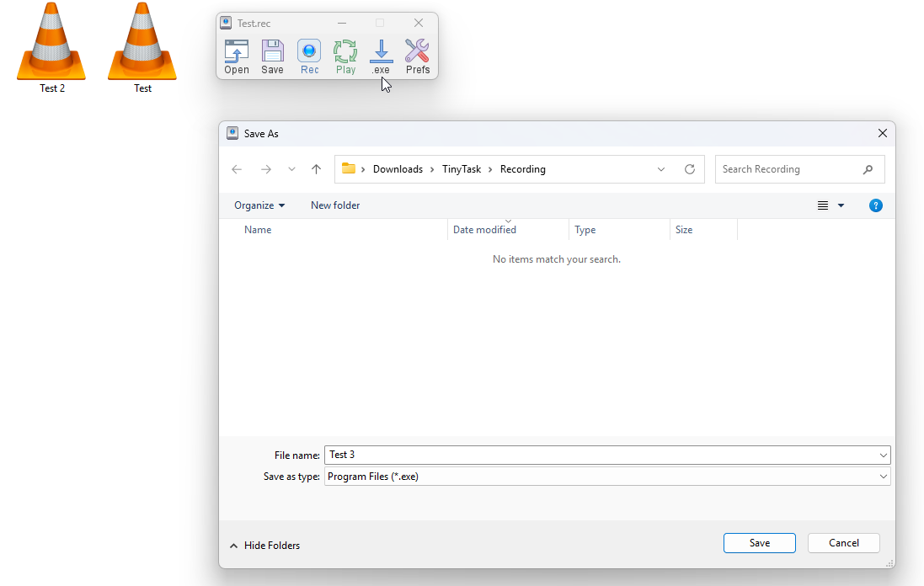Click Save in the Save As dialog
Screen dimensions: 924x586
click(x=760, y=543)
